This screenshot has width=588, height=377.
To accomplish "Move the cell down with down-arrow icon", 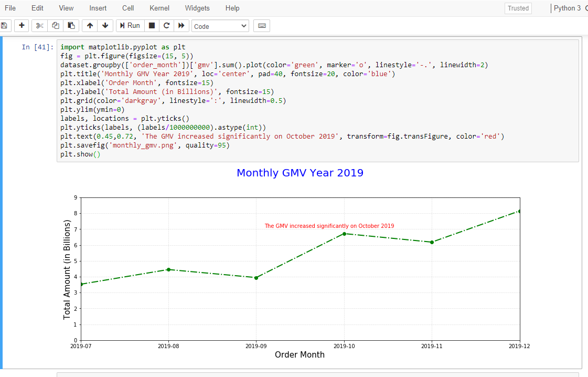I will coord(105,25).
